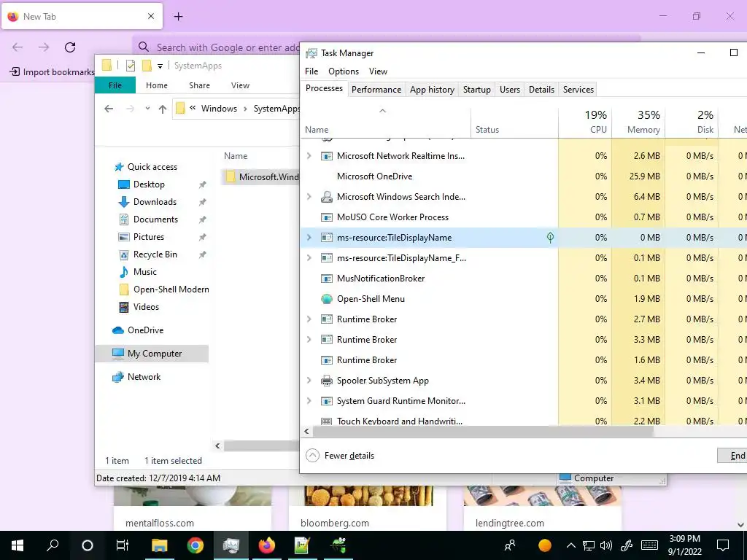747x560 pixels.
Task: Open the Share ribbon tab in Explorer
Action: tap(199, 85)
